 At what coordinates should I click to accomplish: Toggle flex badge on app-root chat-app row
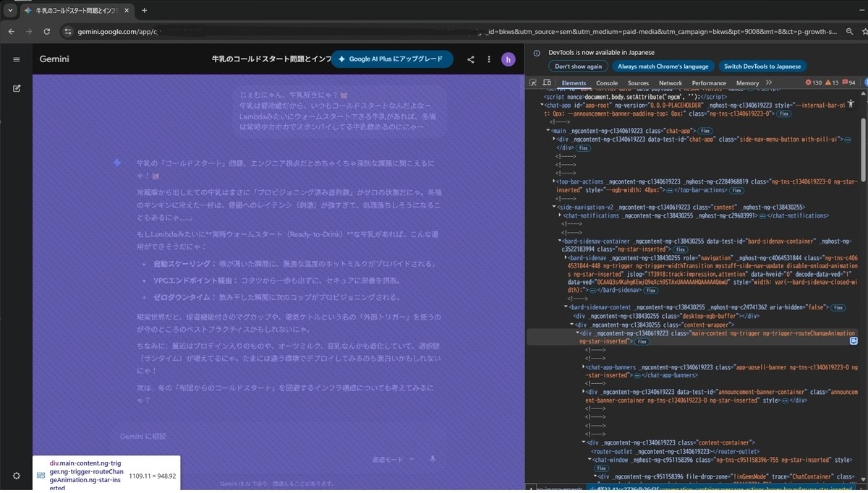point(784,113)
